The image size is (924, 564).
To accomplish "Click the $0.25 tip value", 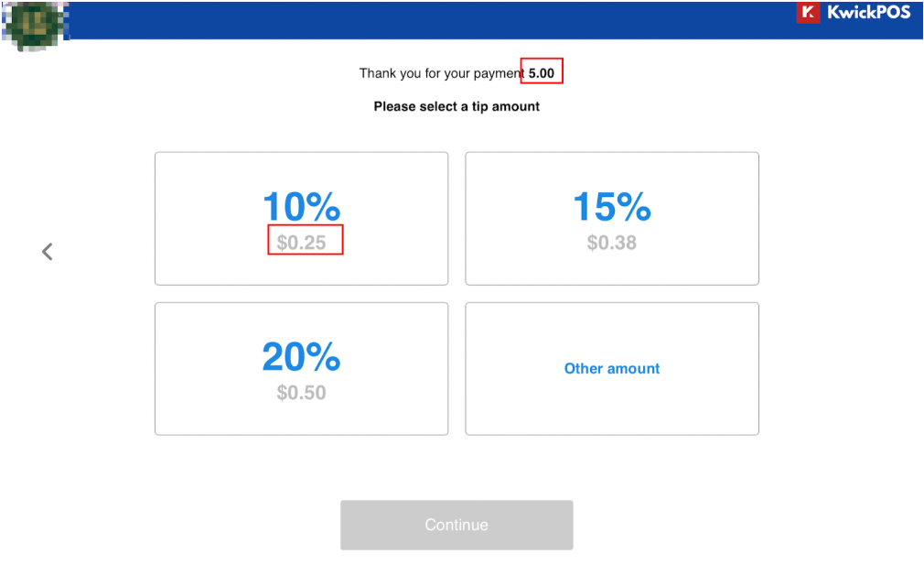I will tap(301, 243).
